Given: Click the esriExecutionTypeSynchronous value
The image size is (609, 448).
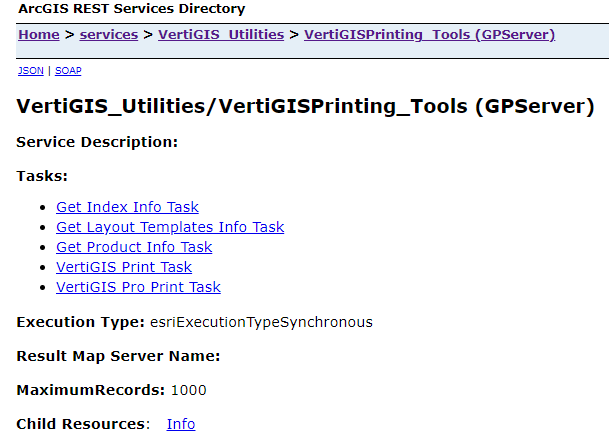Looking at the screenshot, I should click(261, 322).
